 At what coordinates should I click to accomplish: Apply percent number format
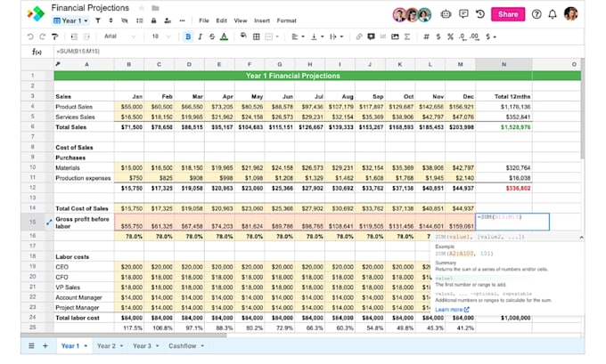pos(450,36)
